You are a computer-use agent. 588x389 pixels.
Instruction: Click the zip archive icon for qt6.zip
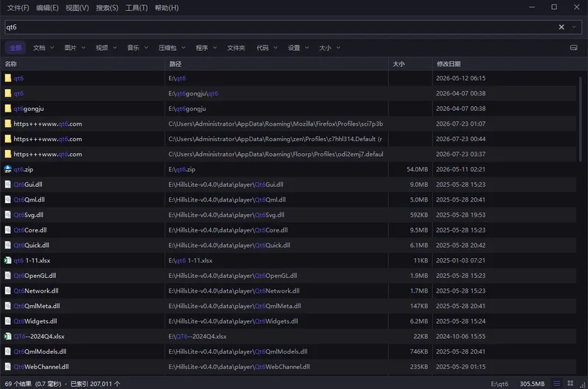pyautogui.click(x=7, y=169)
